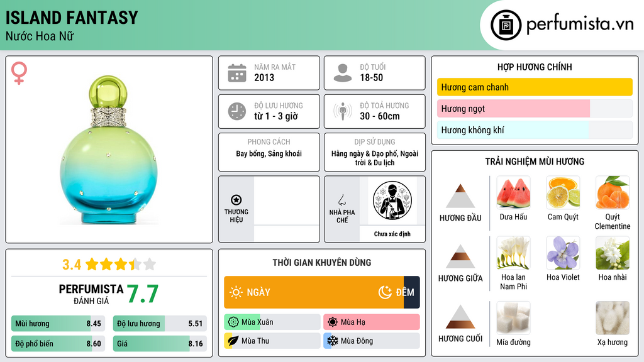644x362 pixels.
Task: Click the sillage waves icon beside Độ Toả Hương
Action: pos(343,111)
